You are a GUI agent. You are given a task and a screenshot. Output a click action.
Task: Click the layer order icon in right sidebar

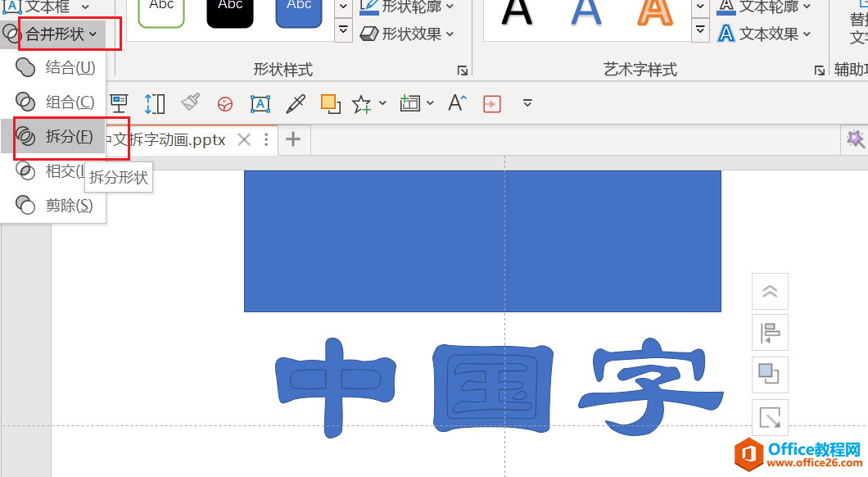pos(769,375)
